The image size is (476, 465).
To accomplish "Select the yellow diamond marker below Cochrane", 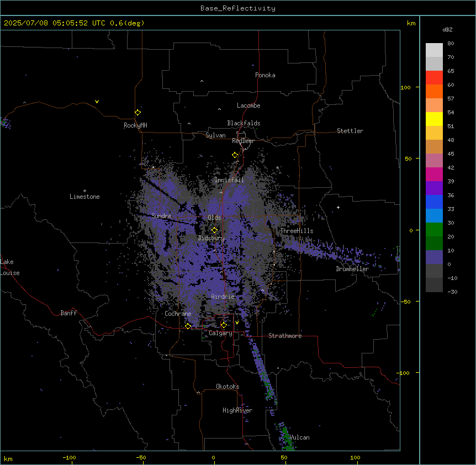I will (188, 326).
